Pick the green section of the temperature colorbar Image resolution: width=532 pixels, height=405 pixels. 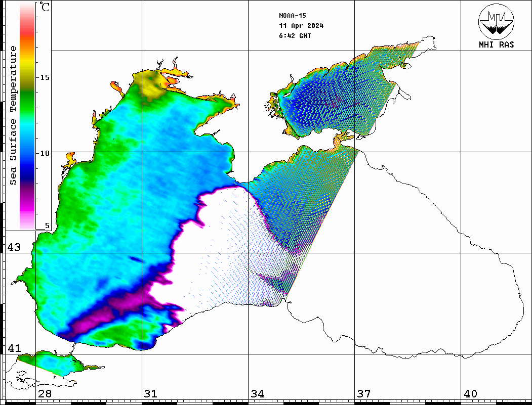[27, 102]
